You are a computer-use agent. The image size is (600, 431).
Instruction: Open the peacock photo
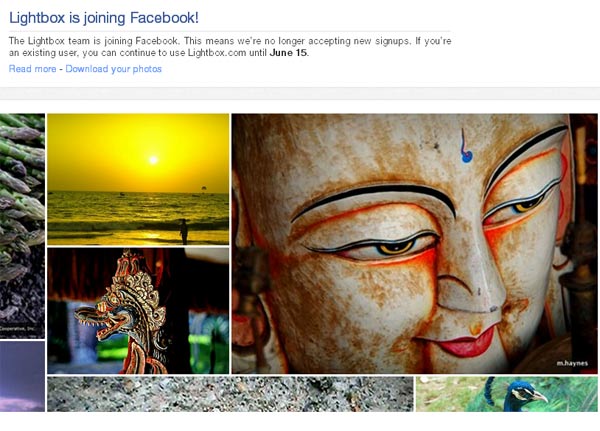(x=507, y=394)
